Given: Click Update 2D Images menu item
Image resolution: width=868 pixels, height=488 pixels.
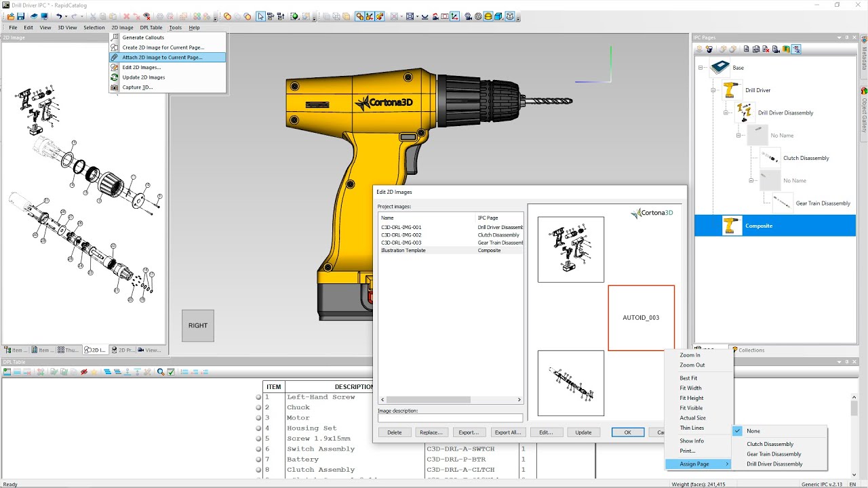Looking at the screenshot, I should pyautogui.click(x=167, y=77).
